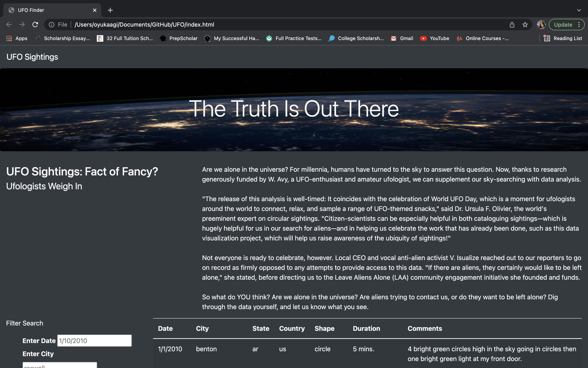Click the browser forward arrow
The image size is (588, 368).
[x=22, y=25]
